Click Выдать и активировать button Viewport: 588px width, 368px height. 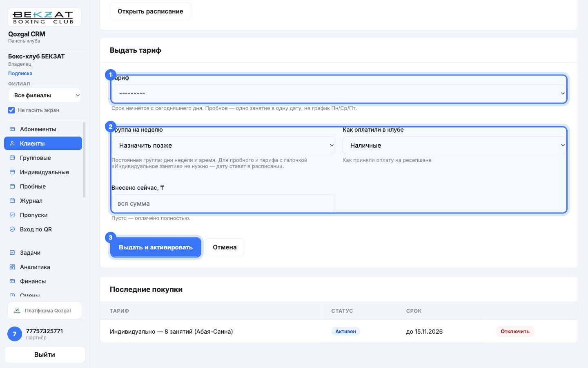156,247
